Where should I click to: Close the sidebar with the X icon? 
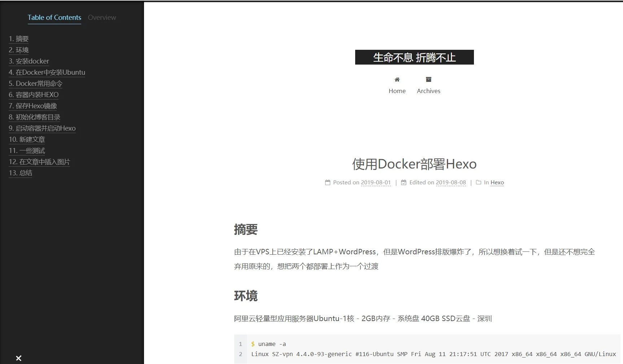point(19,358)
